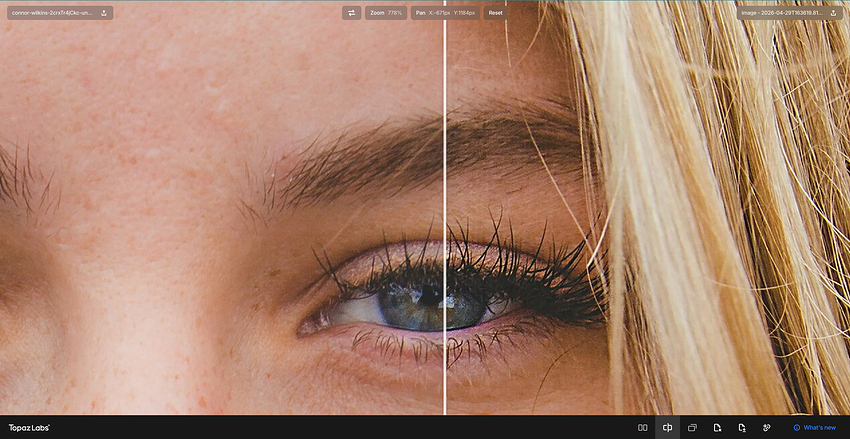Open the What's new link

[815, 428]
